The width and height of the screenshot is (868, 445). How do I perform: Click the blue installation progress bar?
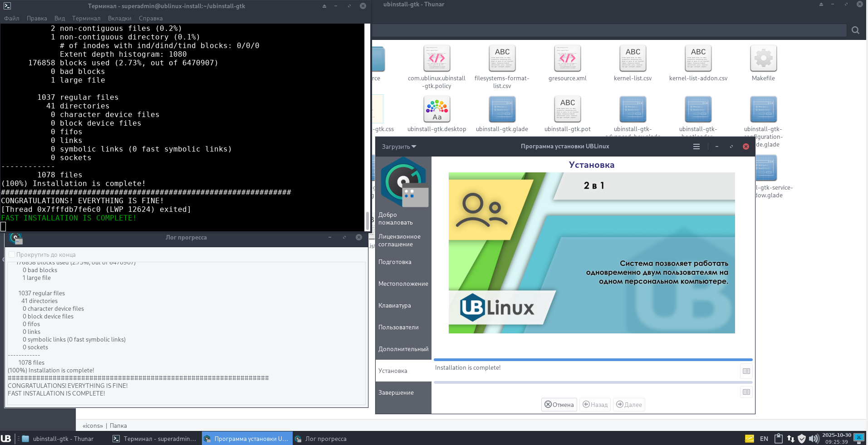click(x=593, y=360)
